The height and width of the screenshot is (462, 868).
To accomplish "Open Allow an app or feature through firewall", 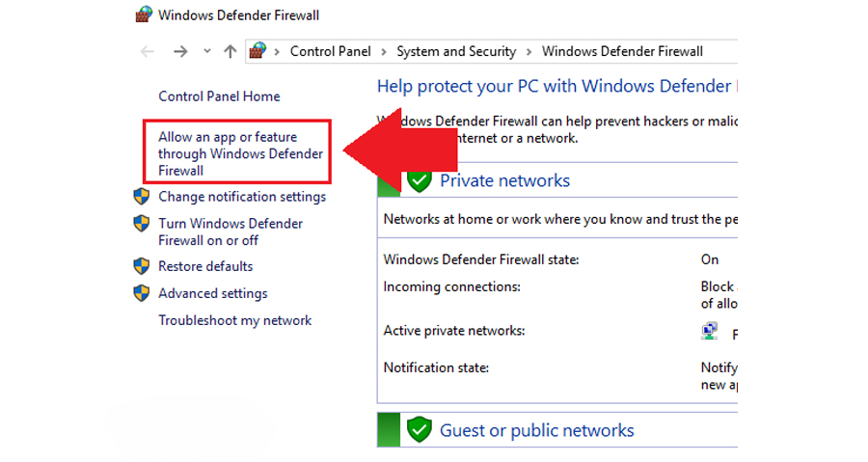I will point(240,153).
